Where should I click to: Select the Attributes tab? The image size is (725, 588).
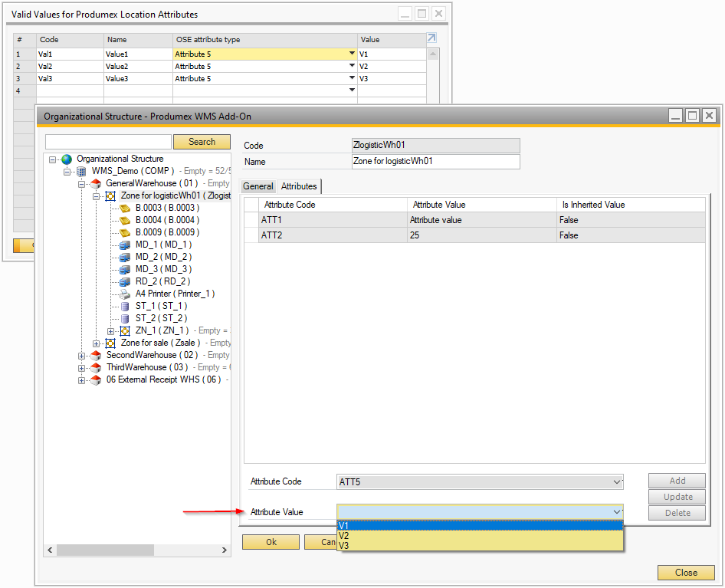[299, 186]
